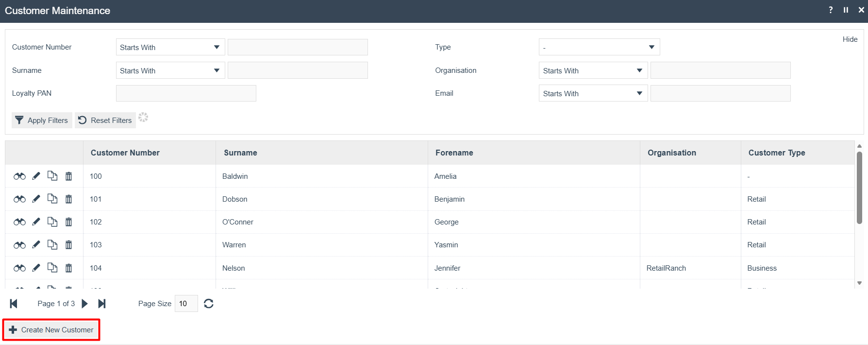The width and height of the screenshot is (868, 345).
Task: Focus the Email filter field
Action: 720,93
